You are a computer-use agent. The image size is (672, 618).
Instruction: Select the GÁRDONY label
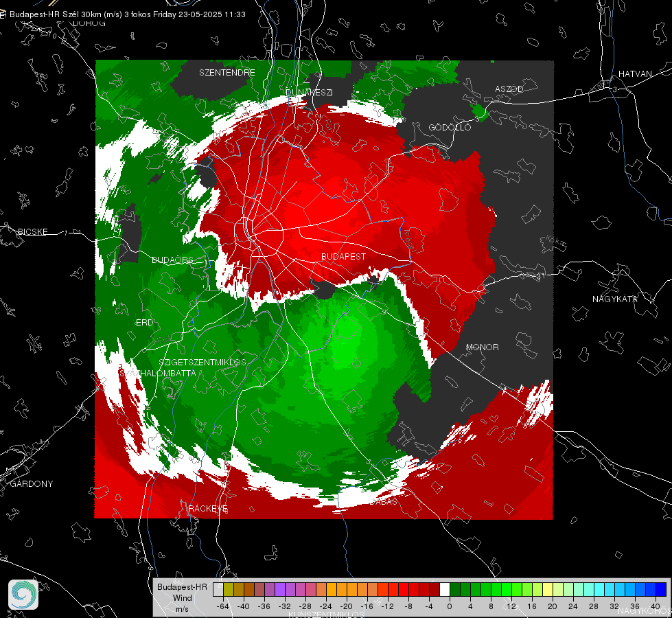click(32, 484)
